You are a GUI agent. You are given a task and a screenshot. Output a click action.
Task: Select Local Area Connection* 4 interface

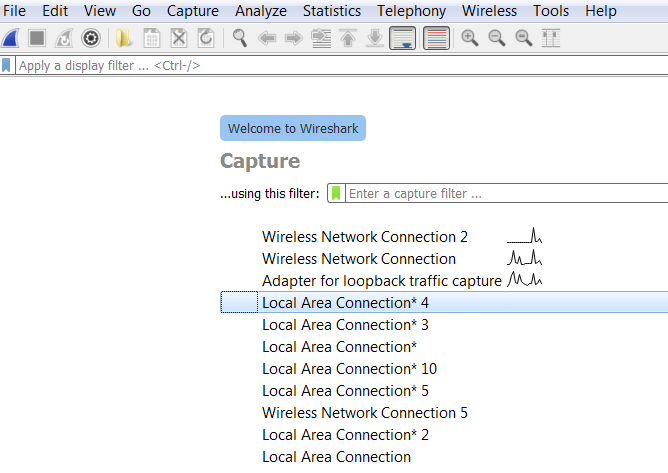(x=444, y=303)
